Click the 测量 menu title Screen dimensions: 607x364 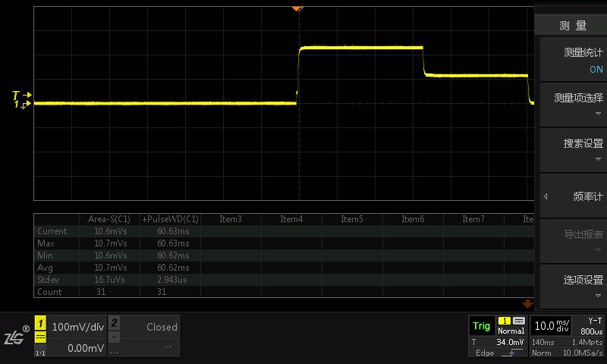tap(573, 26)
